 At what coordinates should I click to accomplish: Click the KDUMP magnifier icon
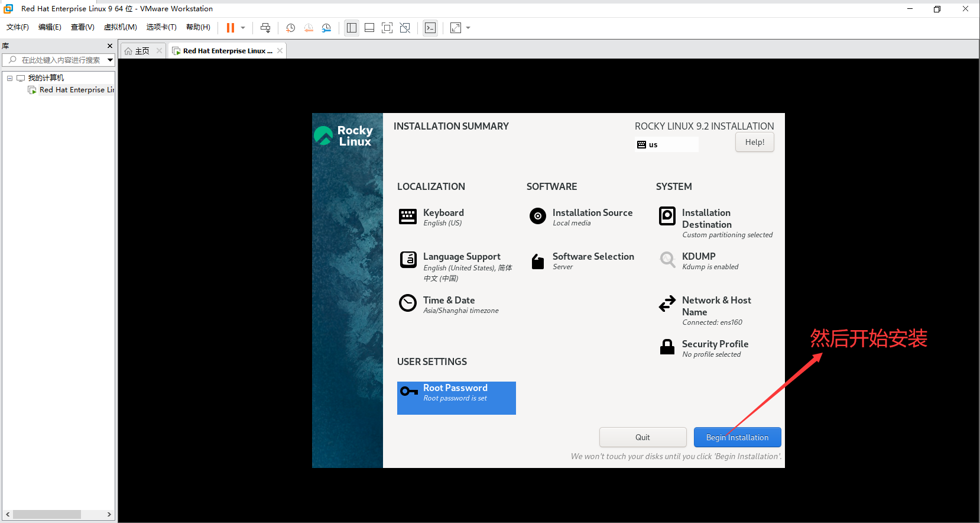667,260
